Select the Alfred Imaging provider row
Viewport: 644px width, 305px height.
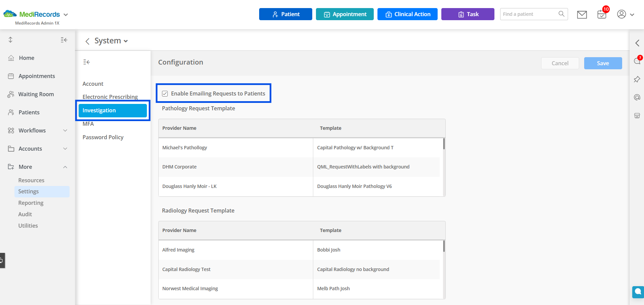point(178,250)
